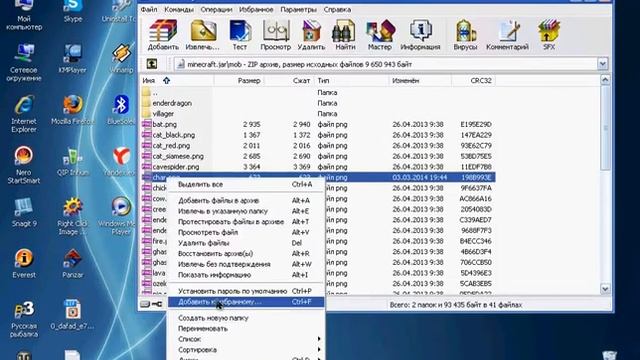Open the Избранное menu

point(256,9)
